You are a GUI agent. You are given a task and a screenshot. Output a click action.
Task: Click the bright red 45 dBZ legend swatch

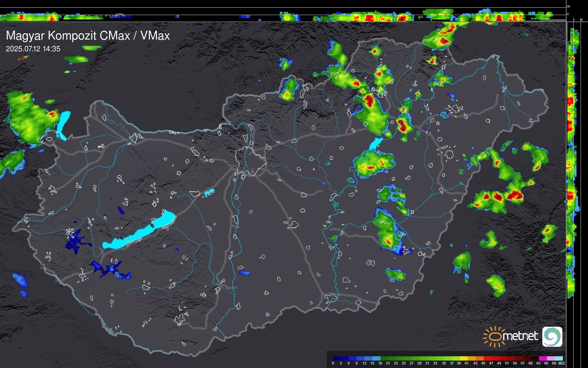point(487,358)
